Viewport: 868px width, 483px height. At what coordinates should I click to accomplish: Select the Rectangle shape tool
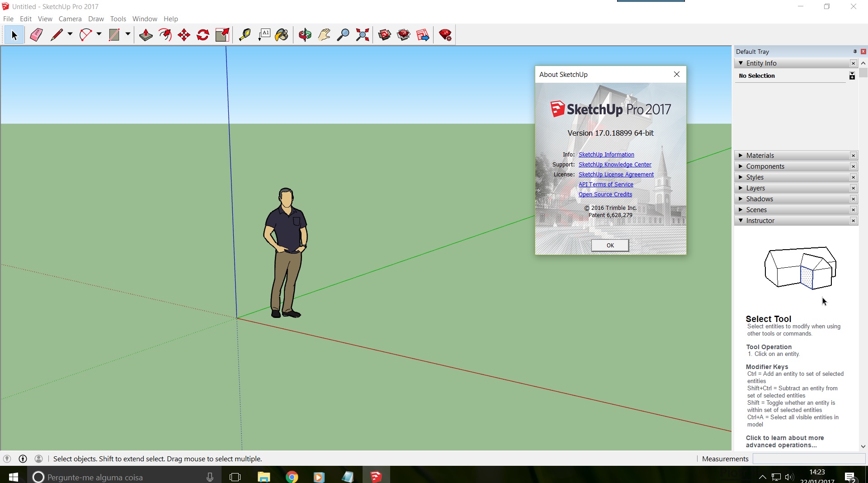(x=114, y=35)
